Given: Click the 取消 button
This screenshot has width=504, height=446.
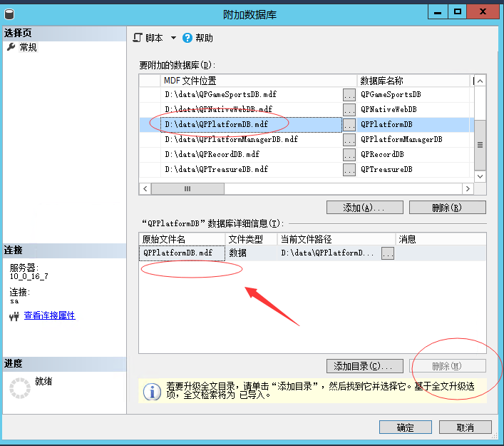Looking at the screenshot, I should tap(465, 427).
